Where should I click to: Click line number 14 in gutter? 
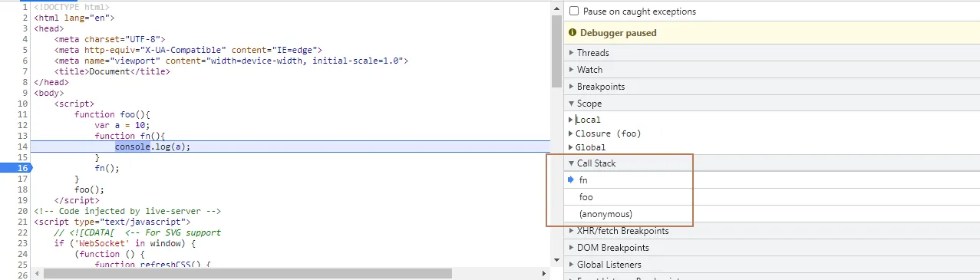(22, 146)
